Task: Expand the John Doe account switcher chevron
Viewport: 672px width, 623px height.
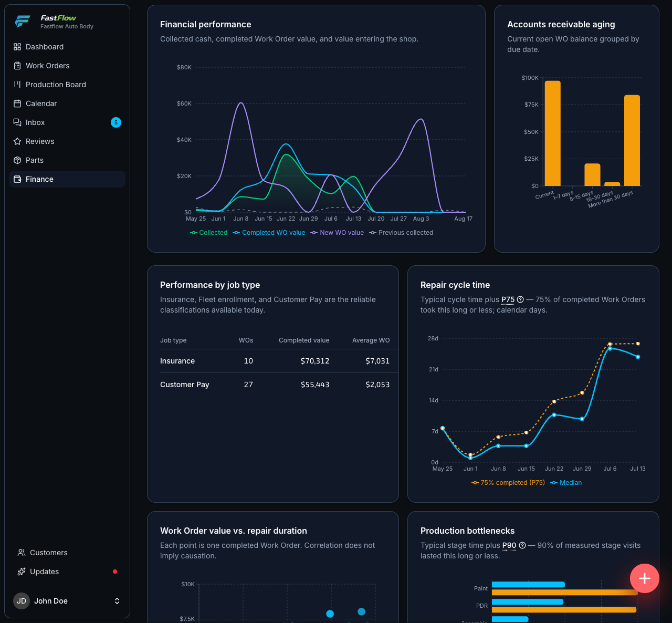Action: tap(117, 601)
